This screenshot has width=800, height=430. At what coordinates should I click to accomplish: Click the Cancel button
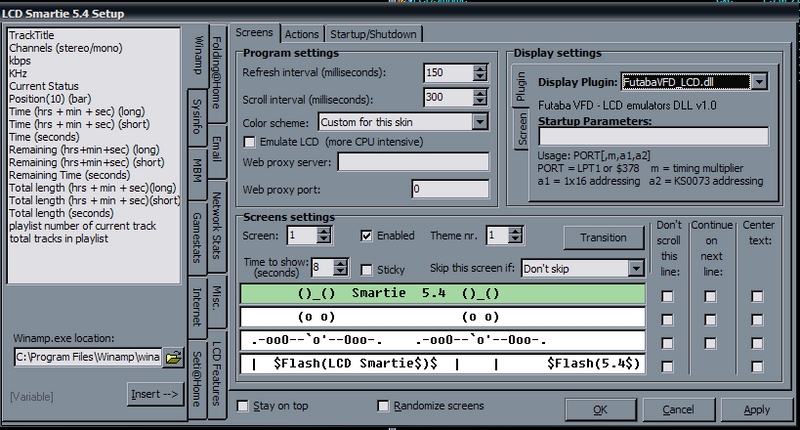point(678,410)
